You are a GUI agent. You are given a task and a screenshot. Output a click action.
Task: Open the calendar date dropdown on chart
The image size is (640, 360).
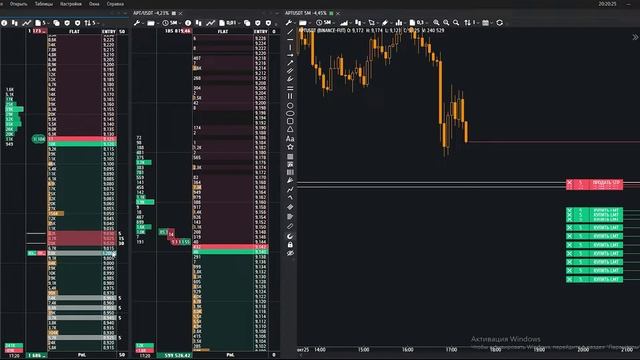click(487, 23)
